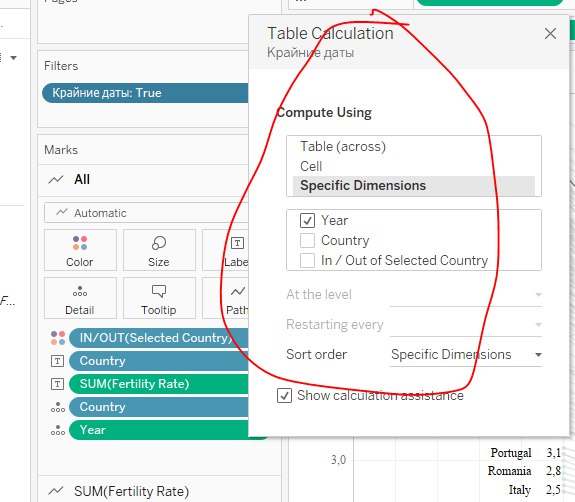Open the Tooltip mark card
The image size is (575, 502).
coord(159,298)
